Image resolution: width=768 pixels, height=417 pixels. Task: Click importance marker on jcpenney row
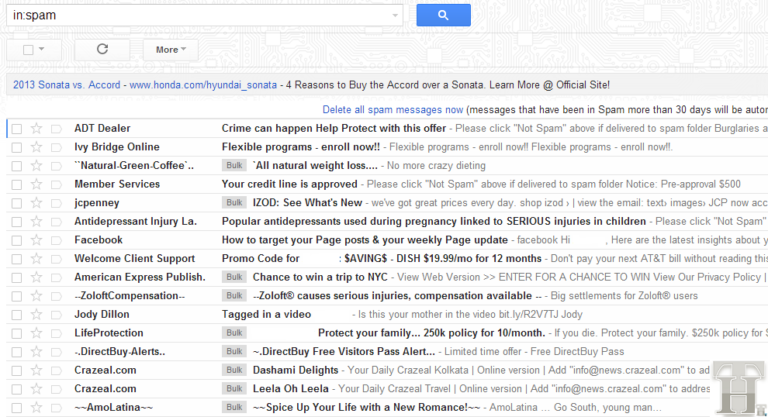56,203
